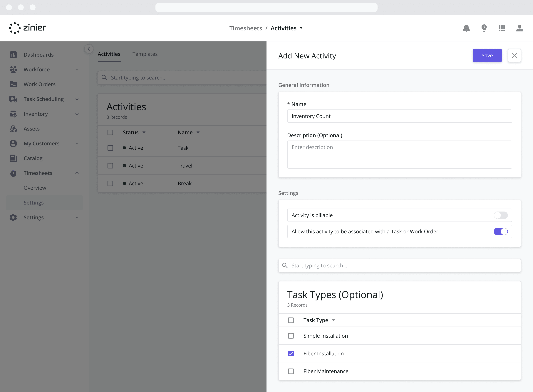Click the Catalog sidebar icon
The width and height of the screenshot is (533, 392).
point(13,158)
